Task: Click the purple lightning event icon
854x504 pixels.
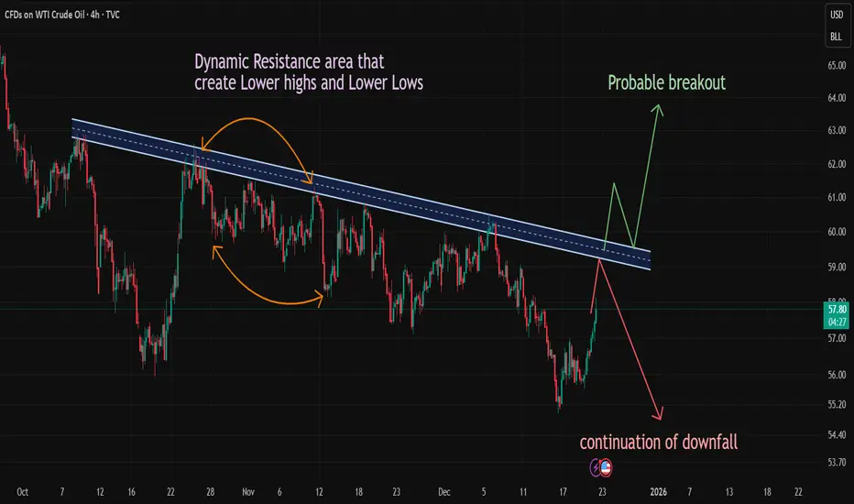Action: pyautogui.click(x=596, y=467)
